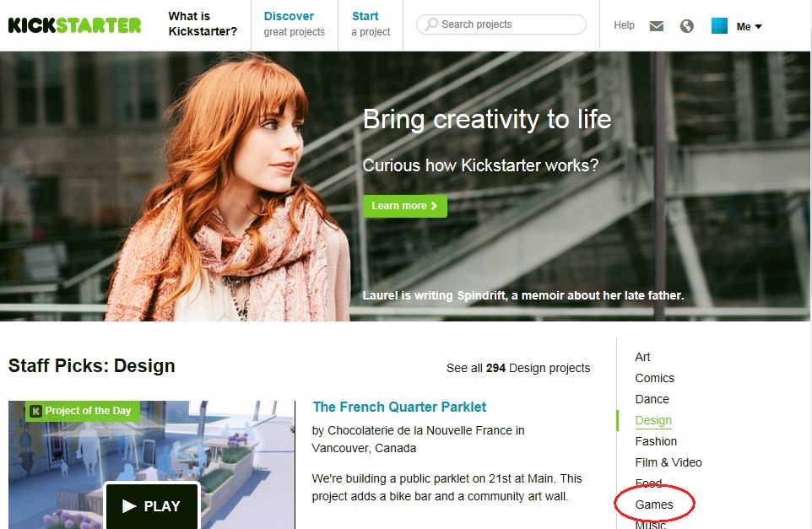Select the Comics category
This screenshot has height=529, width=812.
coord(654,378)
